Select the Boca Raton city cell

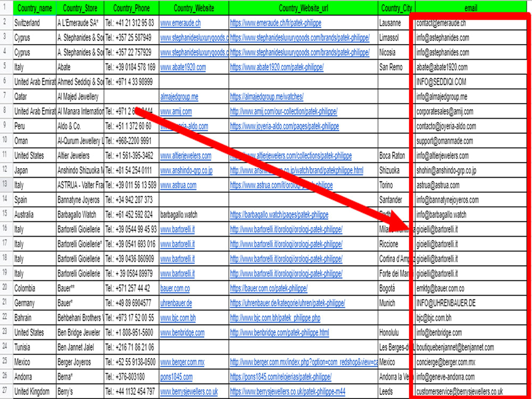tap(397, 156)
